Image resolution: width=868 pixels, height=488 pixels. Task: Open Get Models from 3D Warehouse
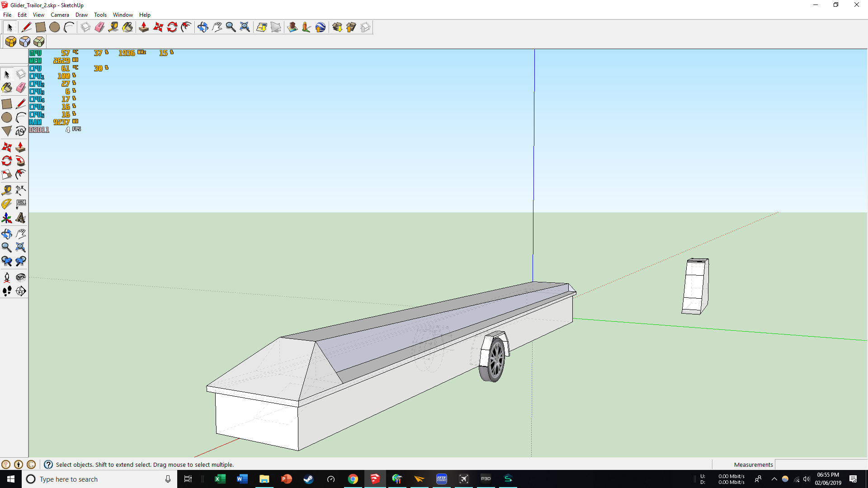pos(337,28)
